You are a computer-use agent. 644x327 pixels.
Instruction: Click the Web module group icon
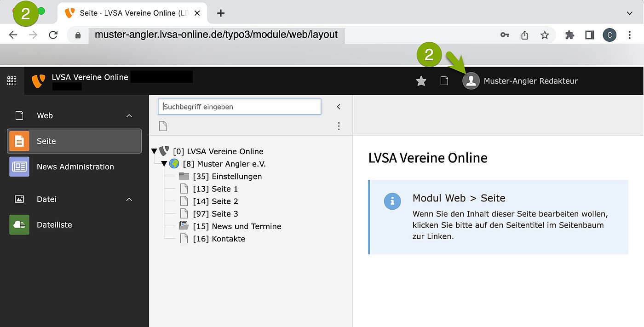click(x=19, y=116)
